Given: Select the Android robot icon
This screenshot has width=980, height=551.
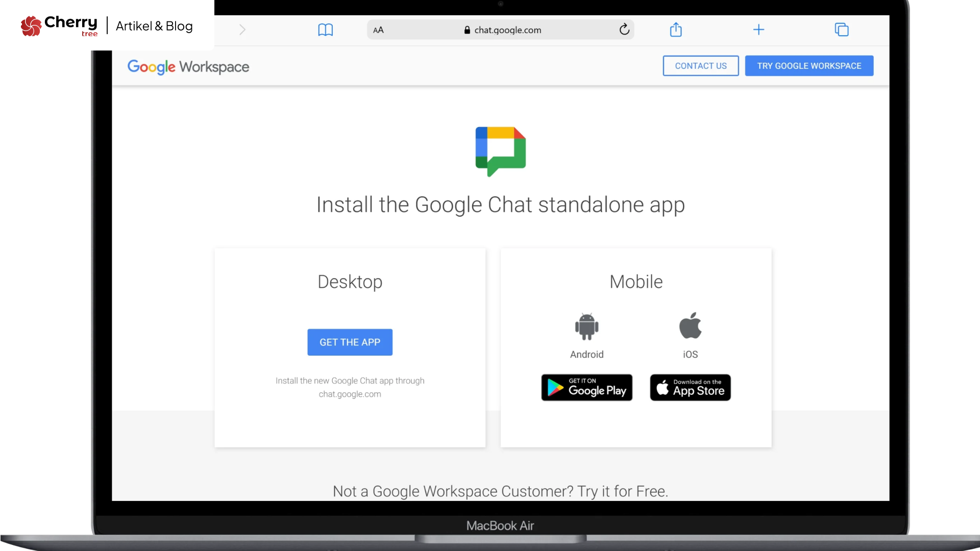Looking at the screenshot, I should pyautogui.click(x=587, y=327).
